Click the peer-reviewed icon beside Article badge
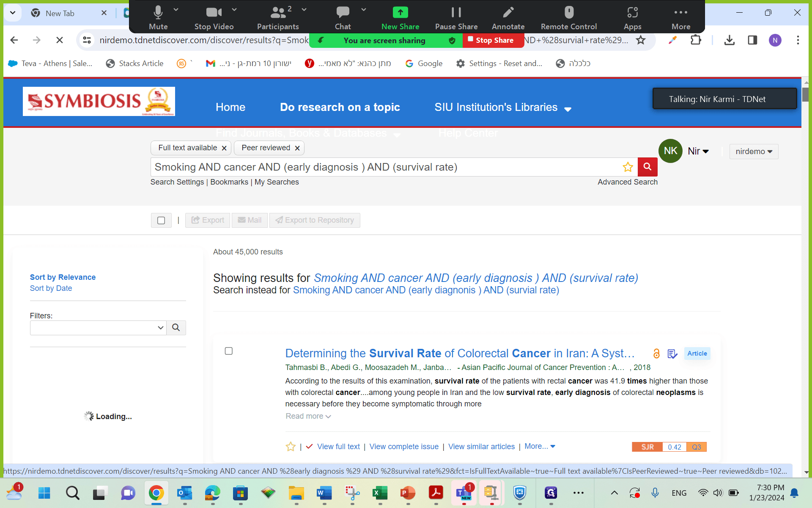The width and height of the screenshot is (812, 508). pos(672,353)
